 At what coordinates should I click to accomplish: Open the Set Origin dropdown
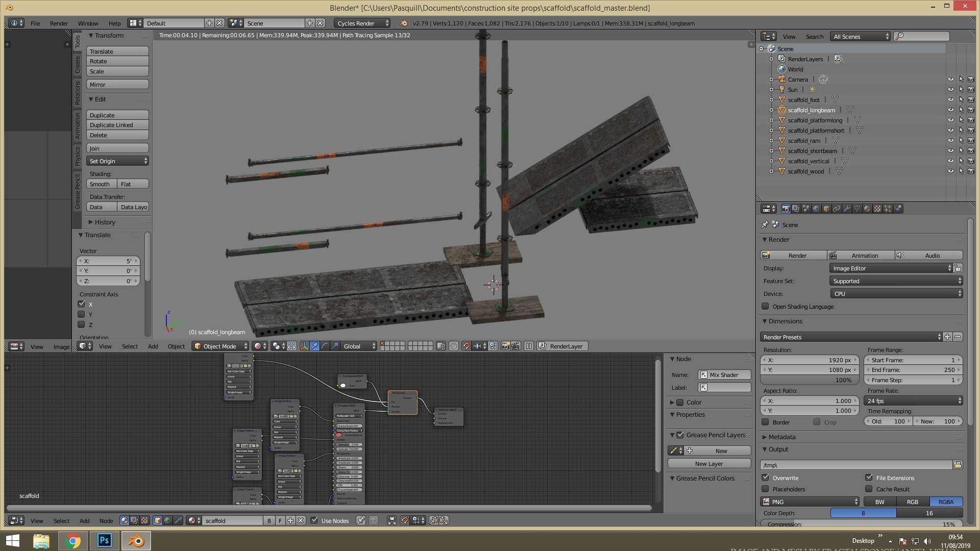(x=117, y=161)
